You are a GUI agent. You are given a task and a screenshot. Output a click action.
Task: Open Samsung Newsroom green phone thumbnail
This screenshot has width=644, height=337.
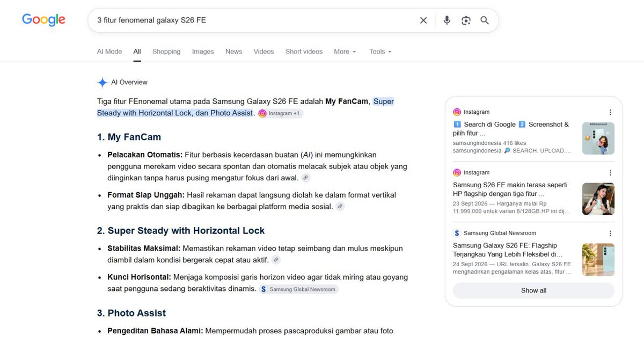[x=598, y=260]
